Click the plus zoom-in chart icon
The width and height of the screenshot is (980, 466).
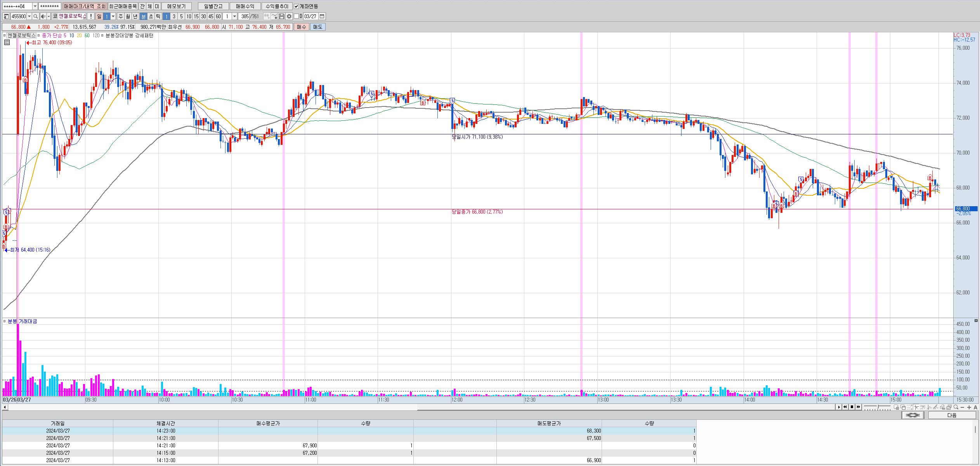[969, 407]
